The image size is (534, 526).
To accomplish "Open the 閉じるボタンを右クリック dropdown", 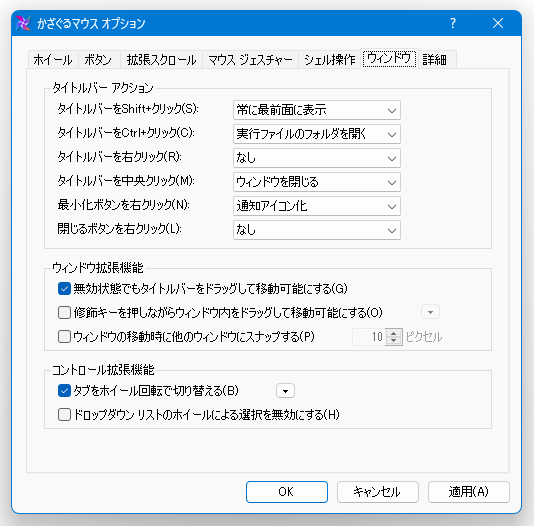I will pos(317,230).
